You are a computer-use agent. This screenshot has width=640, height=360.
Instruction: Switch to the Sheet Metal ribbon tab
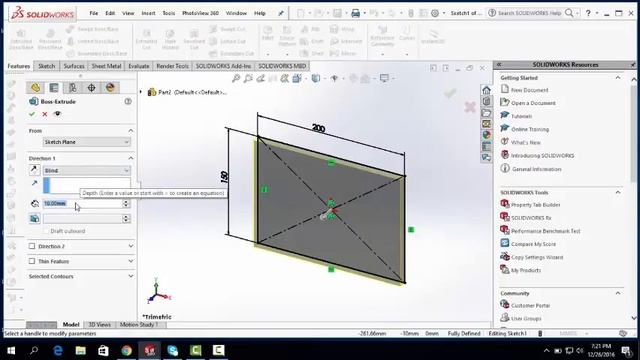(106, 66)
